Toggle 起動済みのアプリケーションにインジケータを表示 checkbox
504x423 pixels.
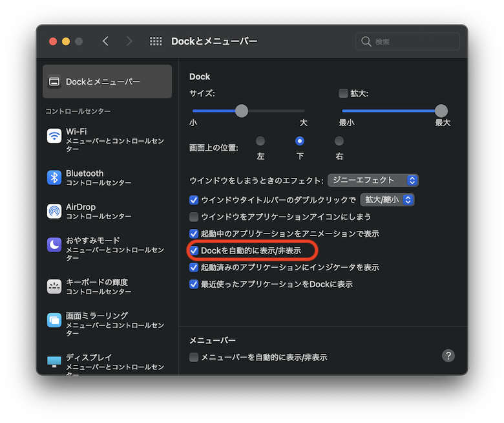194,267
